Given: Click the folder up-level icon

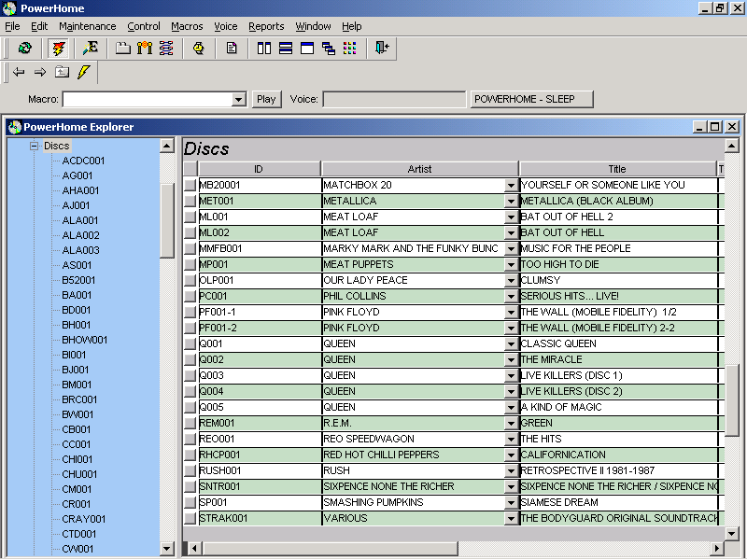Looking at the screenshot, I should (62, 72).
